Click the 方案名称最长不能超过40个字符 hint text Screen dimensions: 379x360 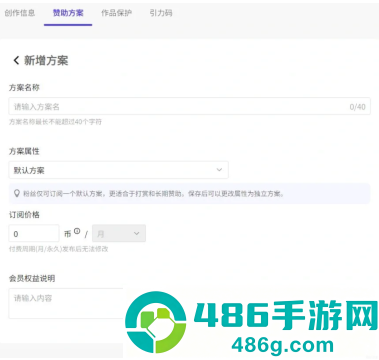(55, 122)
